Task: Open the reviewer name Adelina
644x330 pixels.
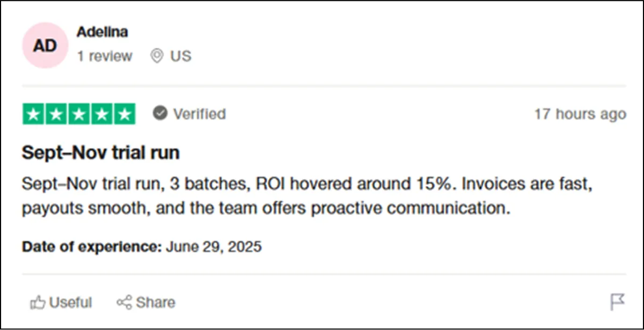Action: 102,32
